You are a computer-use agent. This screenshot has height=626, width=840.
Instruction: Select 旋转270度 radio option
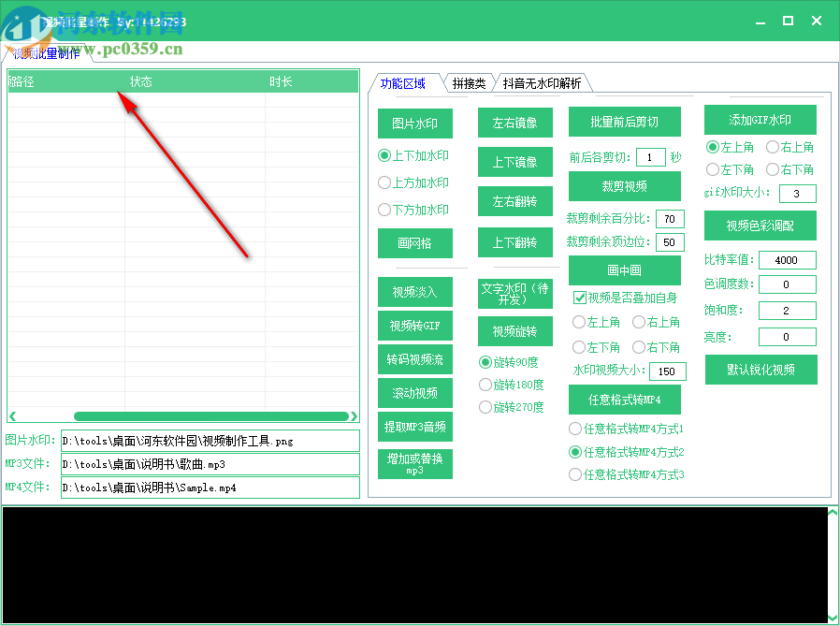[x=511, y=407]
